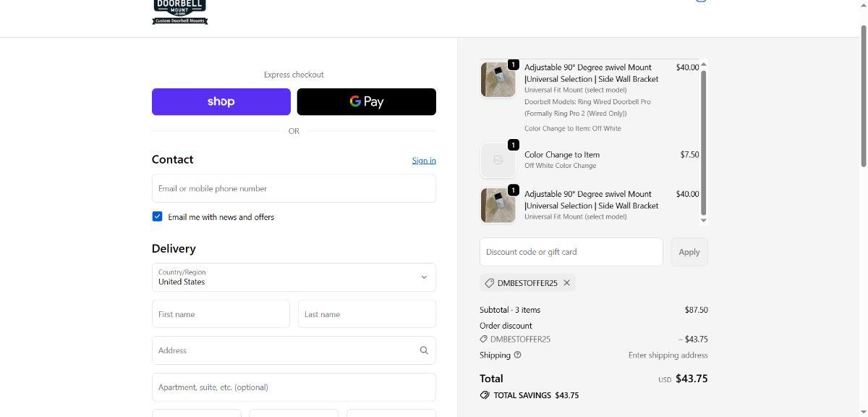Remove the DMBESTOFFER25 discount code tag

[566, 283]
